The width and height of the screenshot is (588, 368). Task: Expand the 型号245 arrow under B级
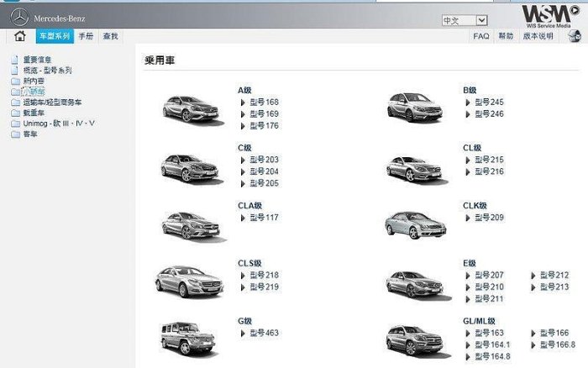tap(468, 103)
